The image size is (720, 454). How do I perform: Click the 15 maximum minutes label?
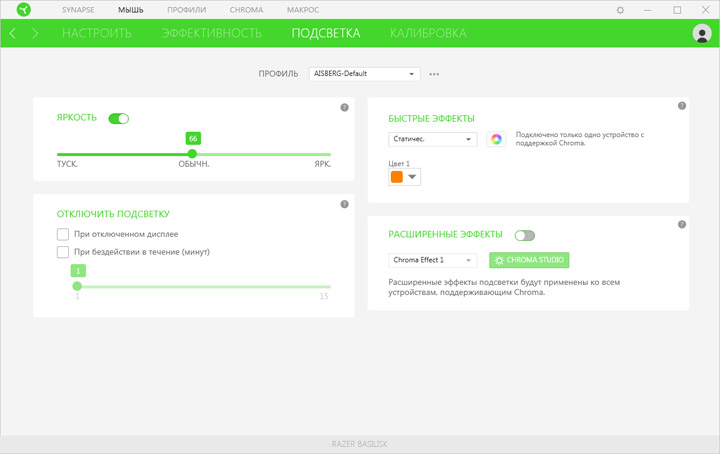324,297
